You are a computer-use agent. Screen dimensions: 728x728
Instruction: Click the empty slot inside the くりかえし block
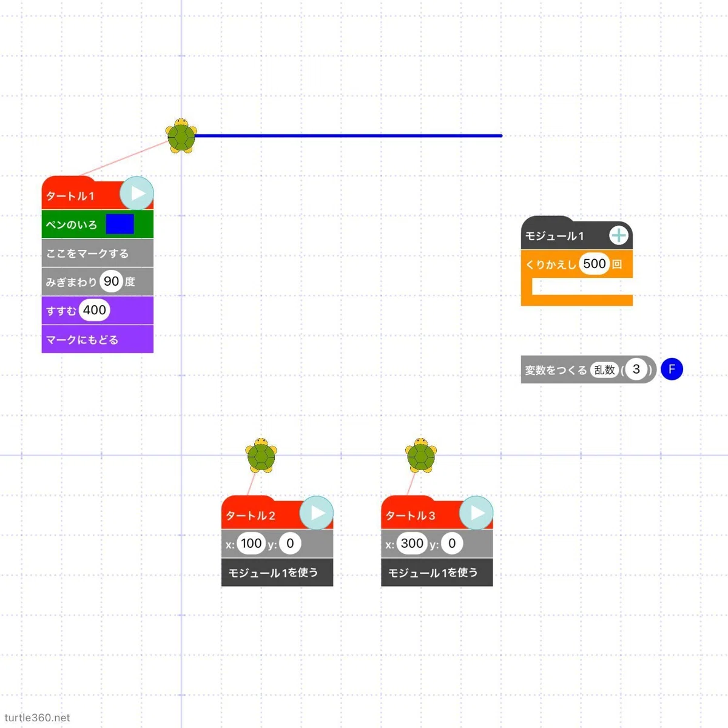[x=582, y=286]
